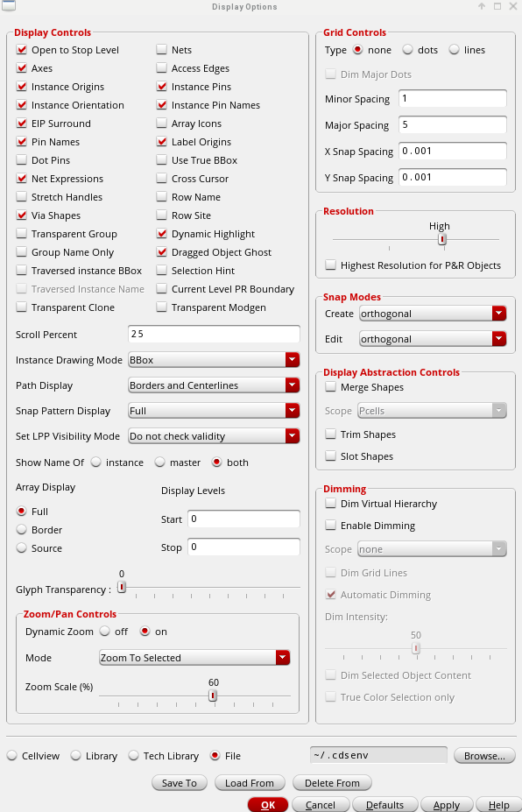This screenshot has height=812, width=522.
Task: Uncheck Open to Stop Level
Action: pyautogui.click(x=21, y=50)
